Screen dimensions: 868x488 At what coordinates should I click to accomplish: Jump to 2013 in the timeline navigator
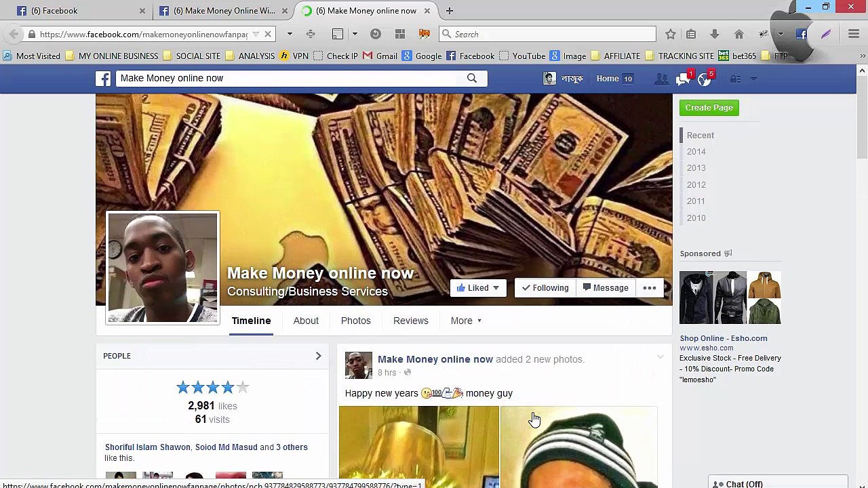tap(696, 168)
